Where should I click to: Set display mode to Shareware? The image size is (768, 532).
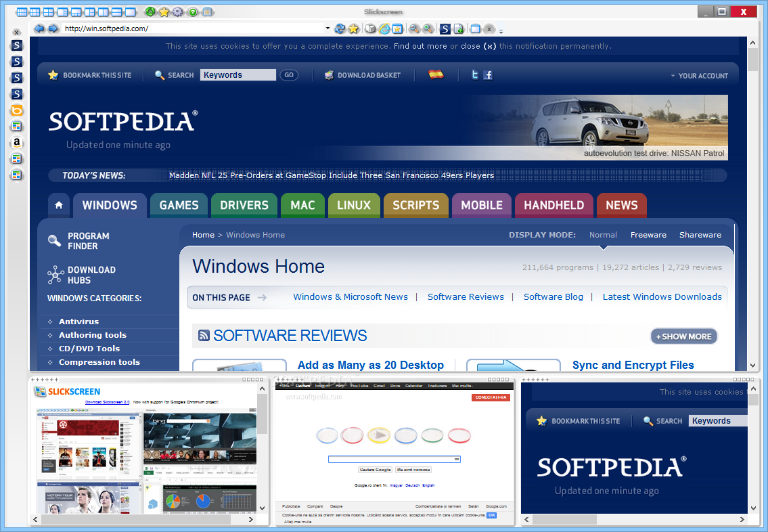point(700,235)
